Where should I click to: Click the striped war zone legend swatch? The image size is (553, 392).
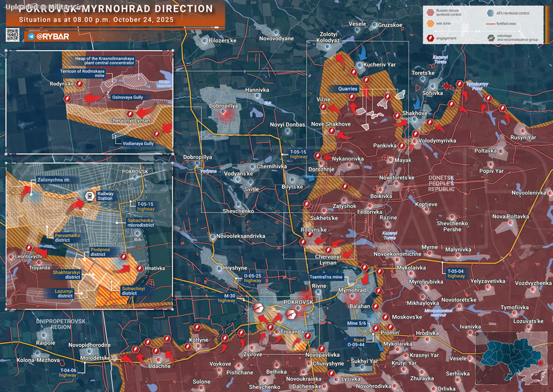coord(430,24)
